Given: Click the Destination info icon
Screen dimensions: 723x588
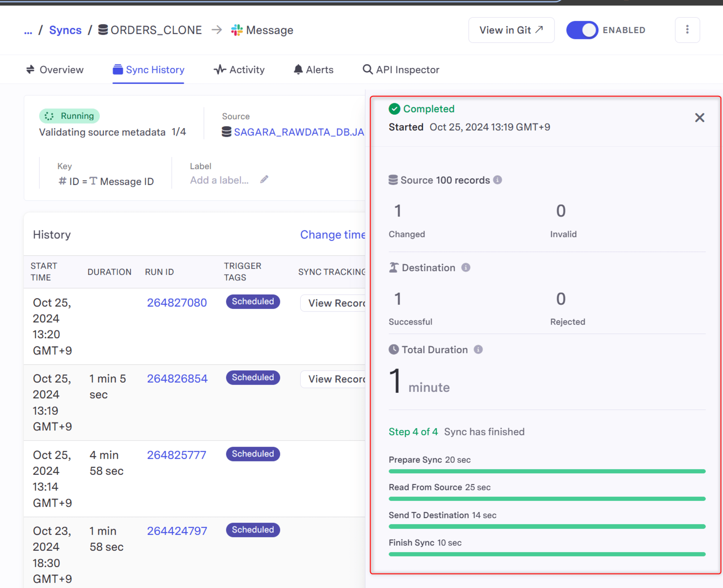Looking at the screenshot, I should pos(466,267).
